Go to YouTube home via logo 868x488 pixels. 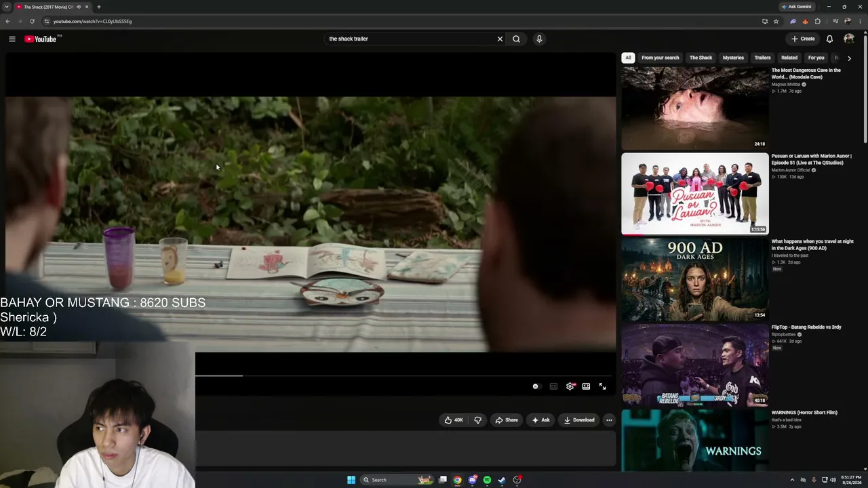click(x=41, y=39)
